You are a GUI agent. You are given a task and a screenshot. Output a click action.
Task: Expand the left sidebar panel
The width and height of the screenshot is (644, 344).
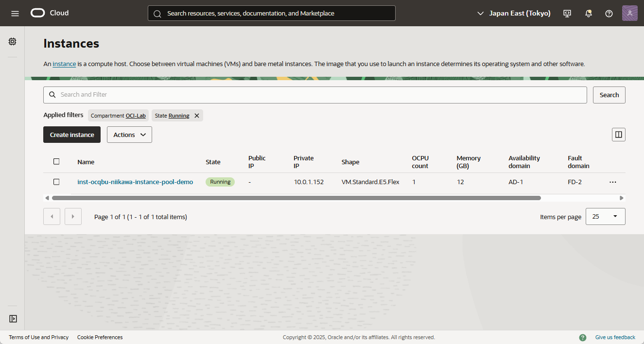click(x=13, y=319)
